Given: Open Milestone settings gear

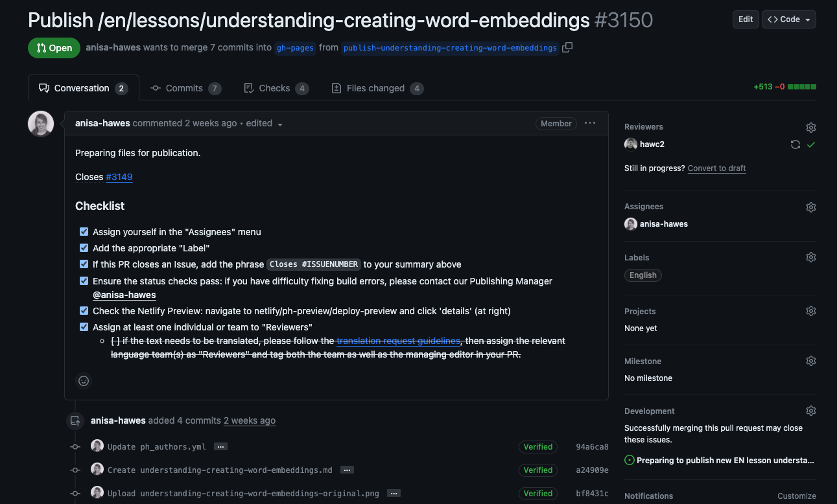Looking at the screenshot, I should 810,361.
